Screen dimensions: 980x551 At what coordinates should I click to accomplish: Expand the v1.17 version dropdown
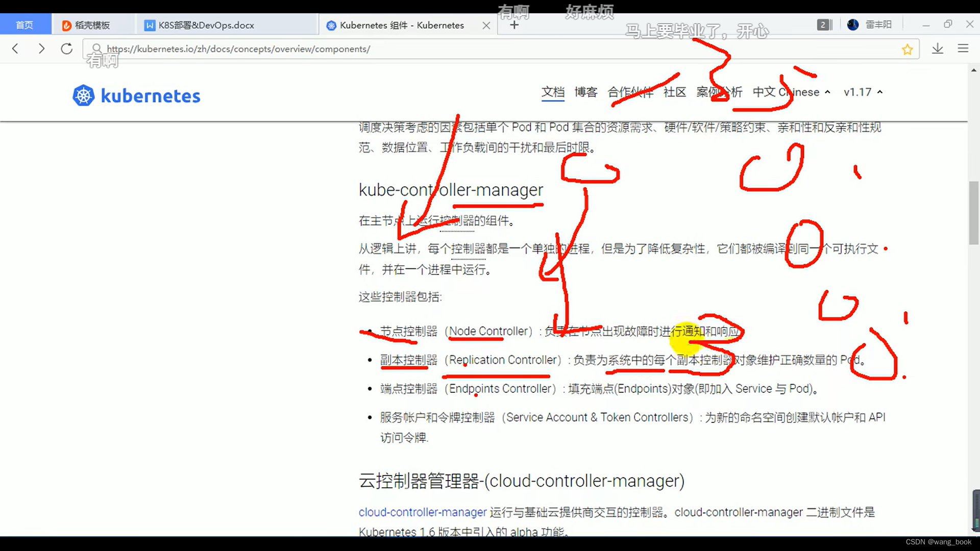(x=863, y=92)
